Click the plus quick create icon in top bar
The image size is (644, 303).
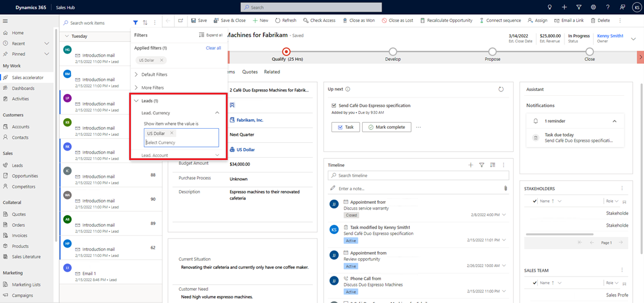pyautogui.click(x=564, y=7)
